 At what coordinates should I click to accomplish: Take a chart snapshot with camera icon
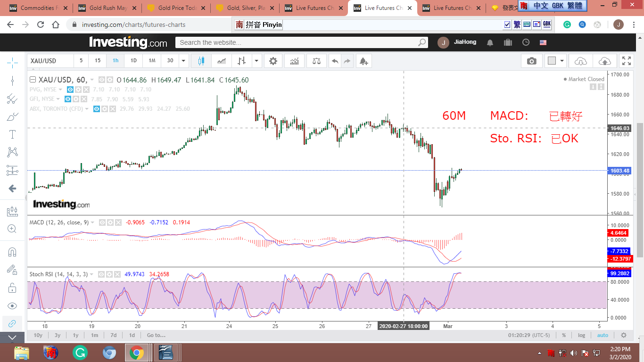pyautogui.click(x=531, y=61)
